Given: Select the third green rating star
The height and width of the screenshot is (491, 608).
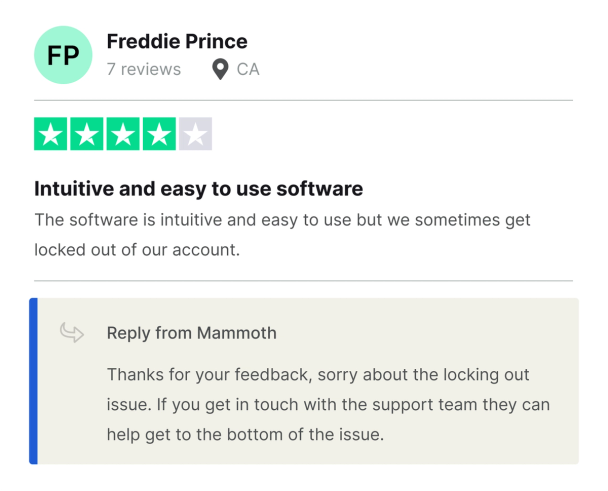Looking at the screenshot, I should 123,134.
